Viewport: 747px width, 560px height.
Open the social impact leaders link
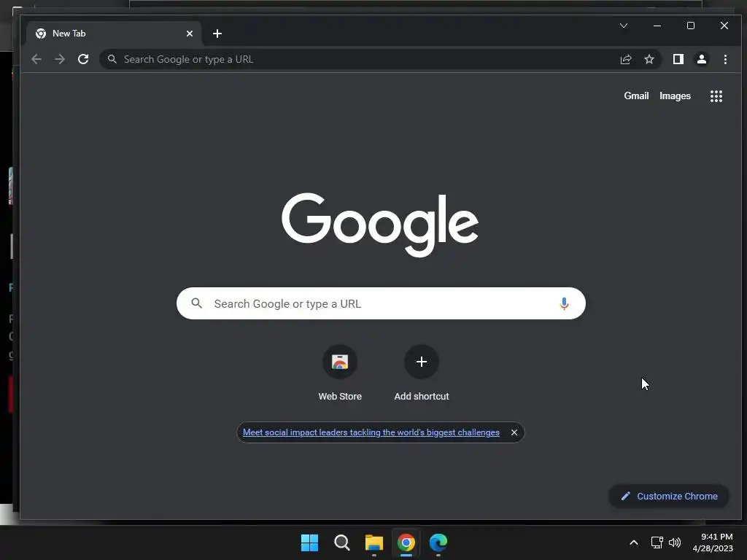pos(371,432)
